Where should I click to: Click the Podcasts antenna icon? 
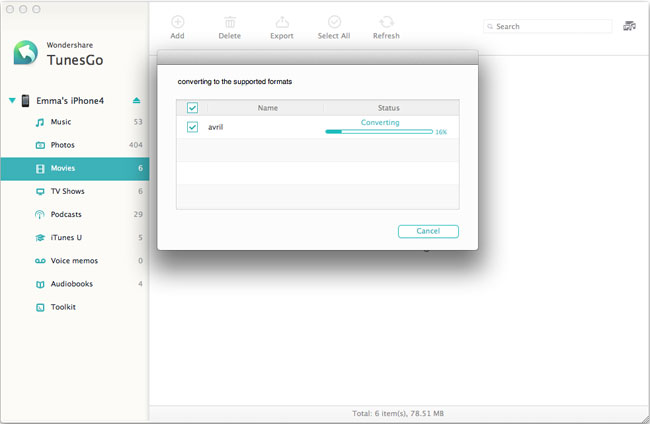pyautogui.click(x=40, y=215)
